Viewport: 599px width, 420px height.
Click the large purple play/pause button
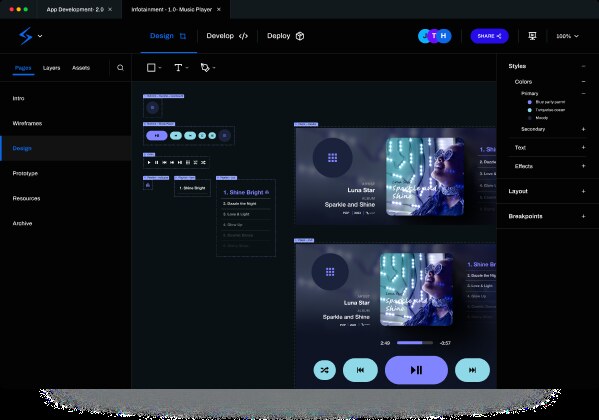point(416,370)
